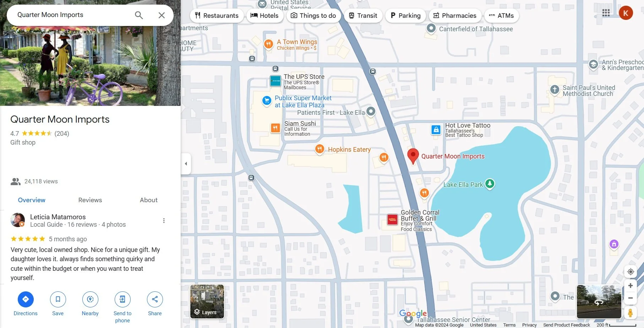Select the Parking filter chip
The image size is (644, 328).
(x=405, y=16)
